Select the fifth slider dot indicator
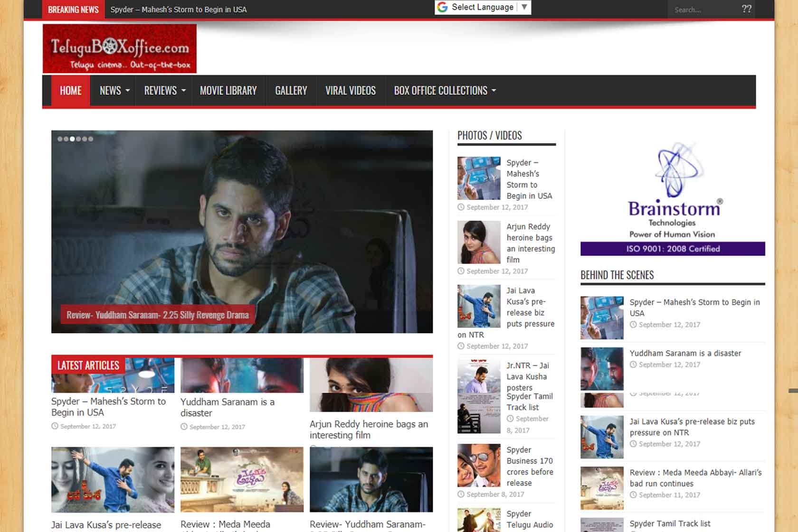The height and width of the screenshot is (532, 798). coord(85,139)
